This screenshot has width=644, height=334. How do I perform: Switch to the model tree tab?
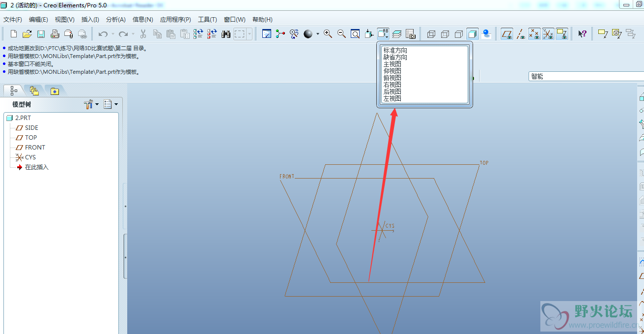pos(13,91)
